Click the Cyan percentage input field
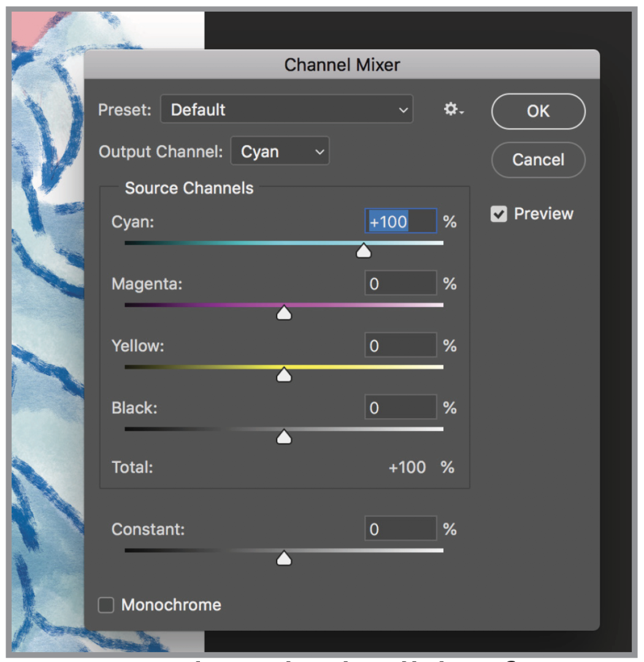The height and width of the screenshot is (662, 644). (401, 221)
